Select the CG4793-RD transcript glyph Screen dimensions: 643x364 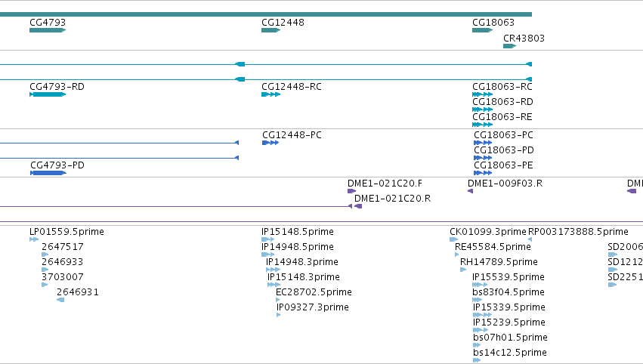pos(48,94)
